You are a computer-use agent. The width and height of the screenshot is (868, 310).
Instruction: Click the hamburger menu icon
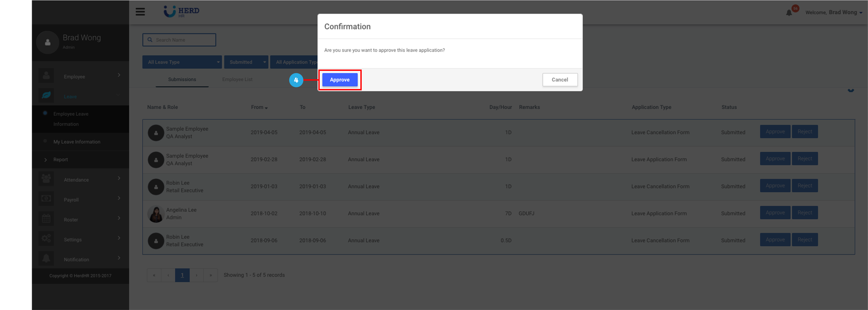click(x=140, y=12)
